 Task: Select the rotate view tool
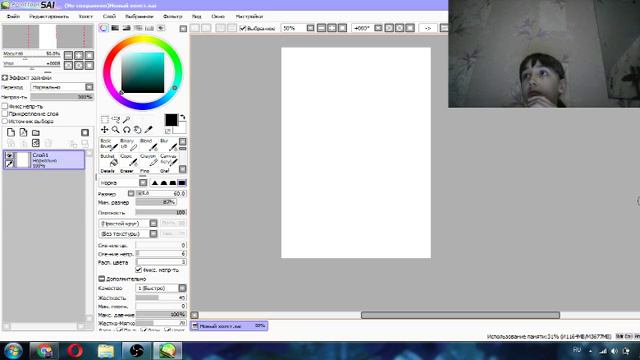point(127,129)
